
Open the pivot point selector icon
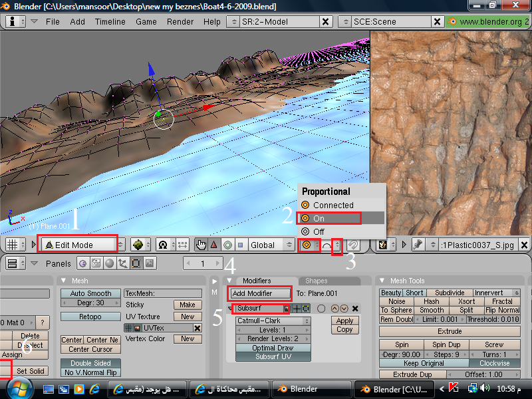166,245
